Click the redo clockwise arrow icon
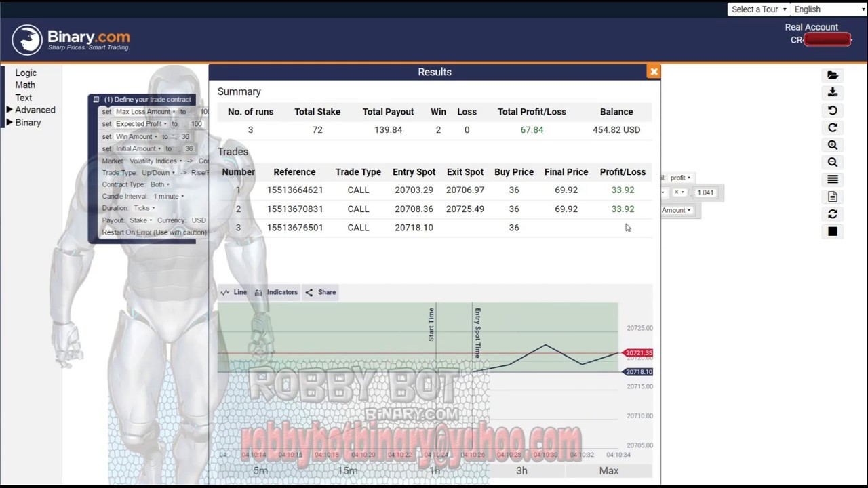 (x=833, y=127)
